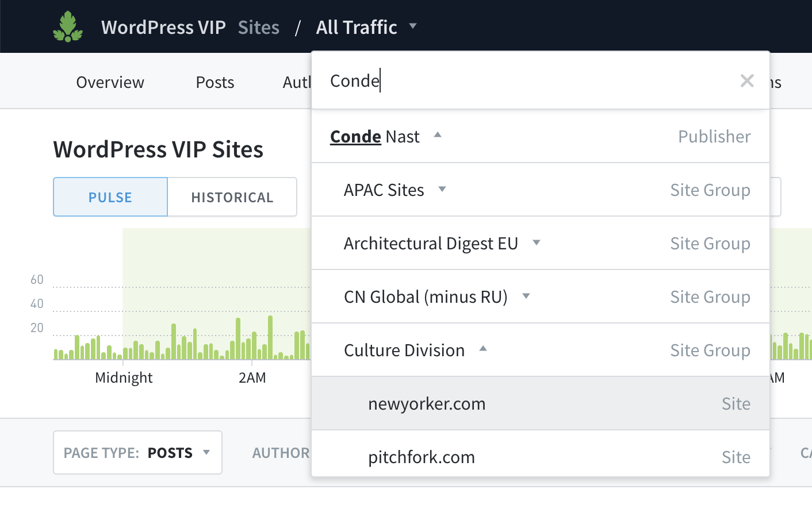Clear the search field with X icon
Image resolution: width=812 pixels, height=524 pixels.
(x=746, y=81)
